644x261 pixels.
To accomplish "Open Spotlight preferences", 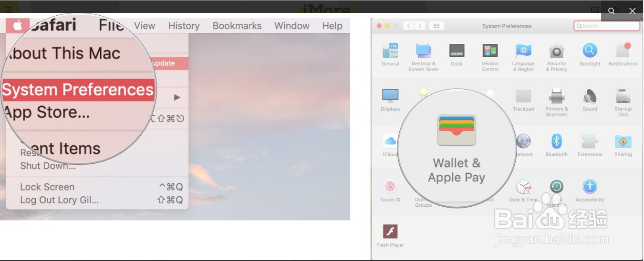I will (590, 54).
